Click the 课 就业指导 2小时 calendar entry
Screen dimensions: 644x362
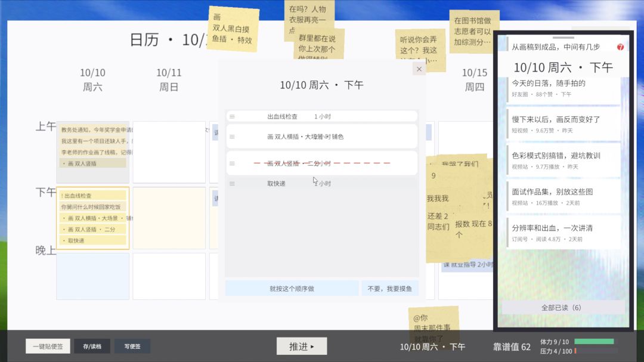point(468,265)
